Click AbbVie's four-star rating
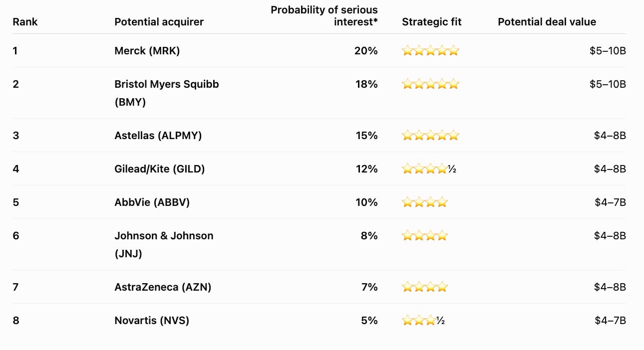 pos(425,202)
